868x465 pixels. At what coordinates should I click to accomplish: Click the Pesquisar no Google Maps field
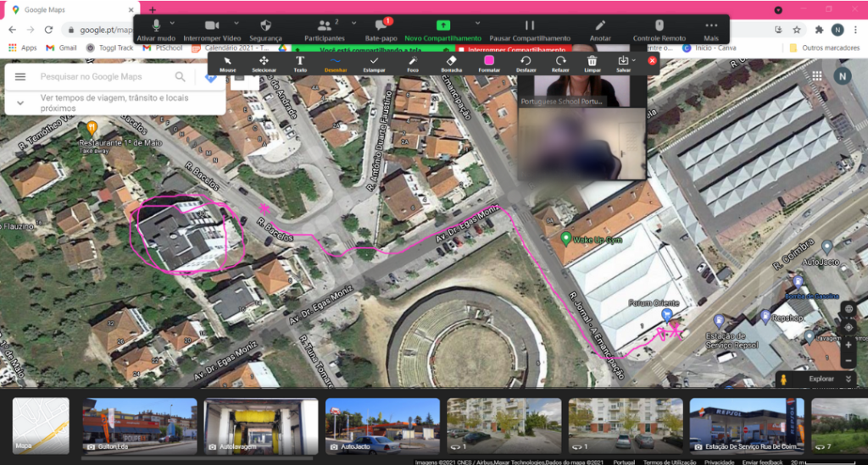pyautogui.click(x=106, y=76)
